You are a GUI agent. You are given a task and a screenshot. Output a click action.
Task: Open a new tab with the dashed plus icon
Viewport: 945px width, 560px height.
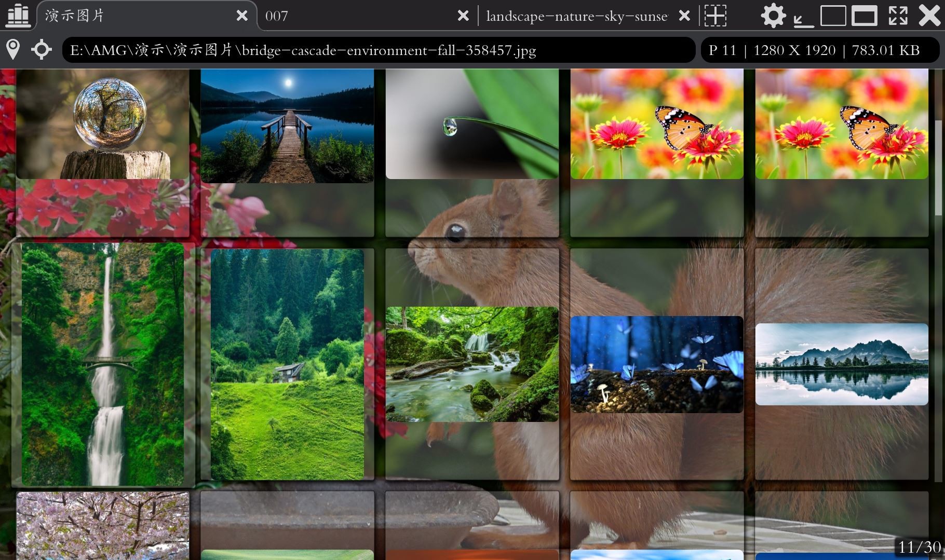715,16
